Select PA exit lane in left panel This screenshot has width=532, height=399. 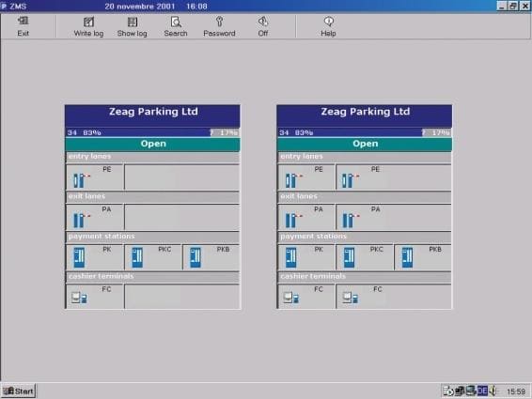click(95, 217)
